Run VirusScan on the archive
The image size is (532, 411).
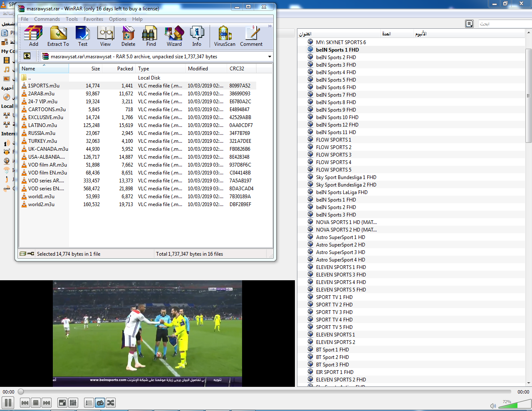point(225,36)
